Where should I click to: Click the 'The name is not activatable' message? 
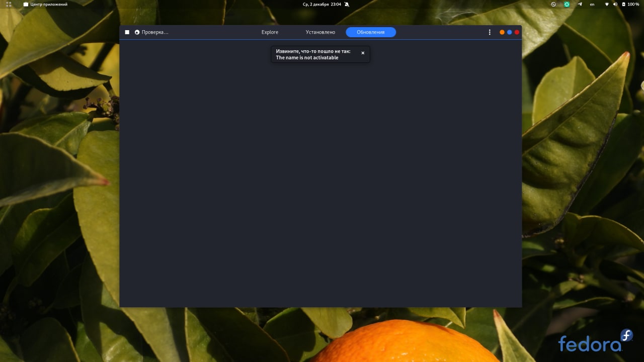click(x=307, y=58)
